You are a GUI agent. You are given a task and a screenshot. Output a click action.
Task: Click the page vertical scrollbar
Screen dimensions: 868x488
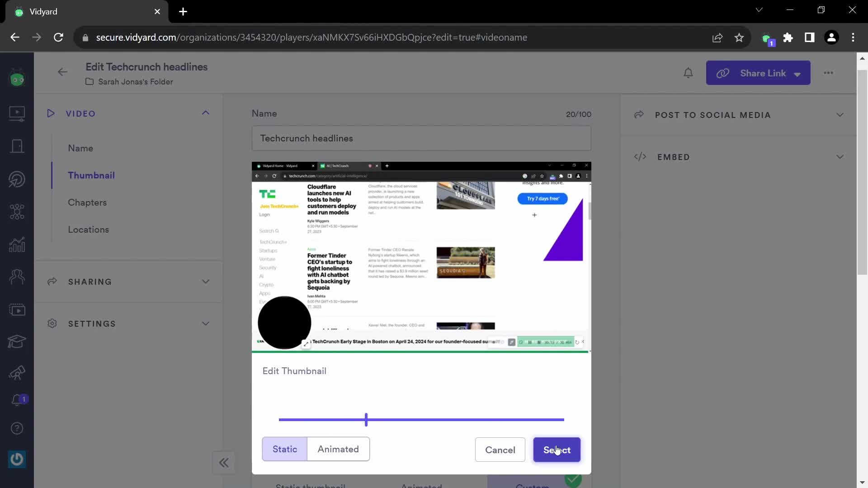click(862, 172)
